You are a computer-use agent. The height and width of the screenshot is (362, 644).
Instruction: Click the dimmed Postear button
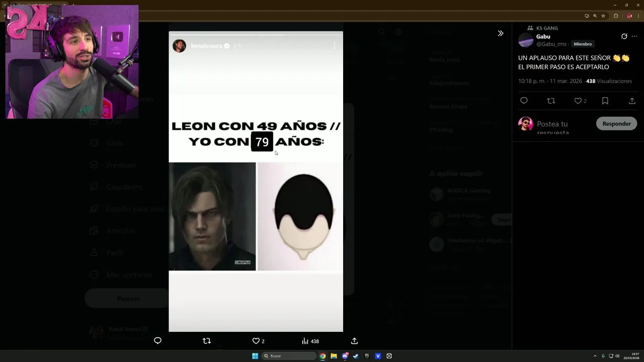(x=127, y=299)
